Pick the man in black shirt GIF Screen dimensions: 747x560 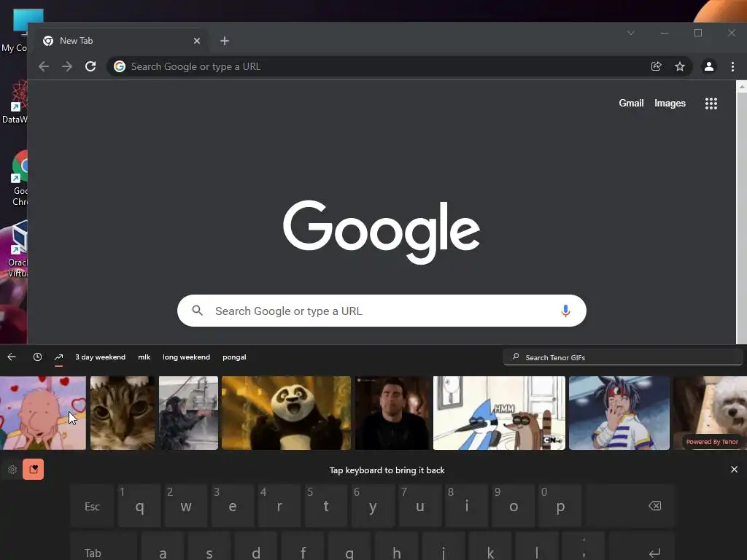pyautogui.click(x=392, y=413)
